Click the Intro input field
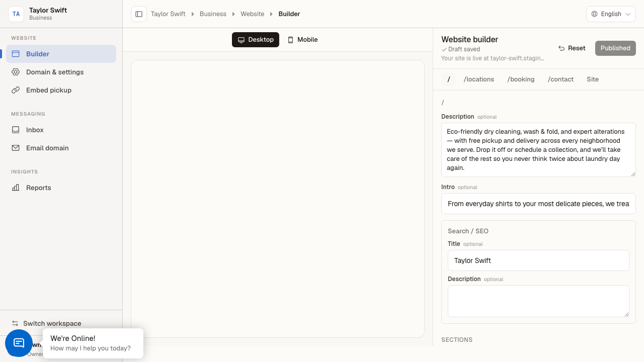The height and width of the screenshot is (362, 644). point(538,204)
